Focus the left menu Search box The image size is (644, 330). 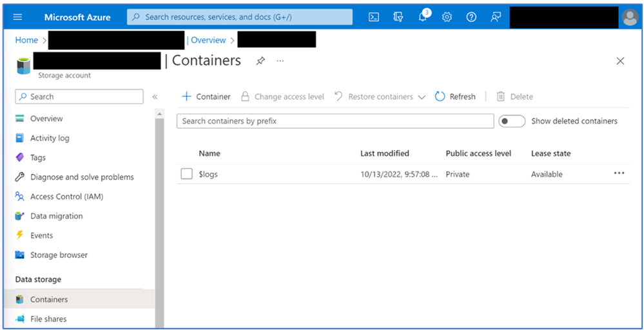point(79,97)
